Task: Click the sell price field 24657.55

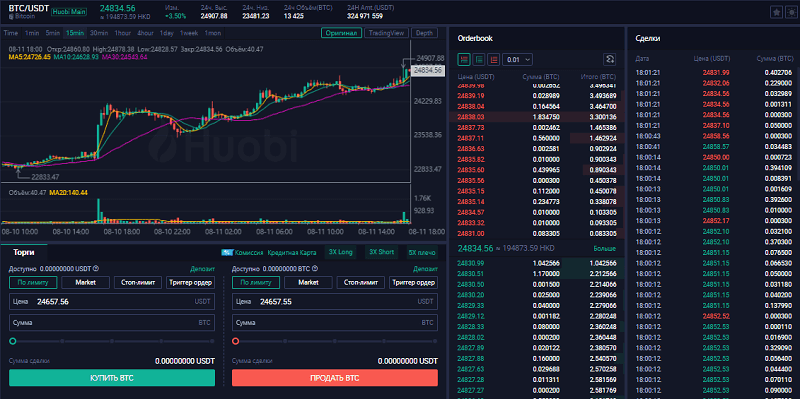Action: [335, 302]
